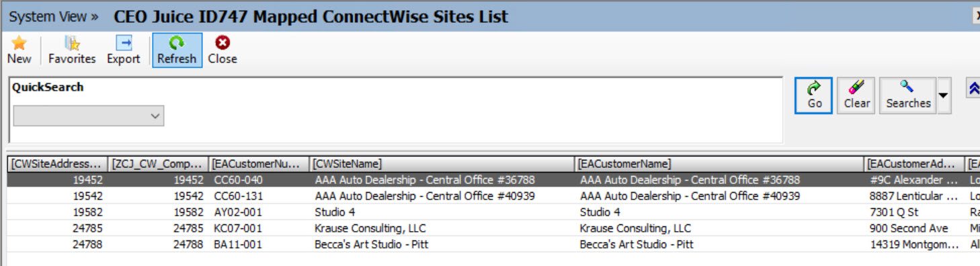Run the search with Go
Screen dimensions: 980x266
(x=814, y=95)
